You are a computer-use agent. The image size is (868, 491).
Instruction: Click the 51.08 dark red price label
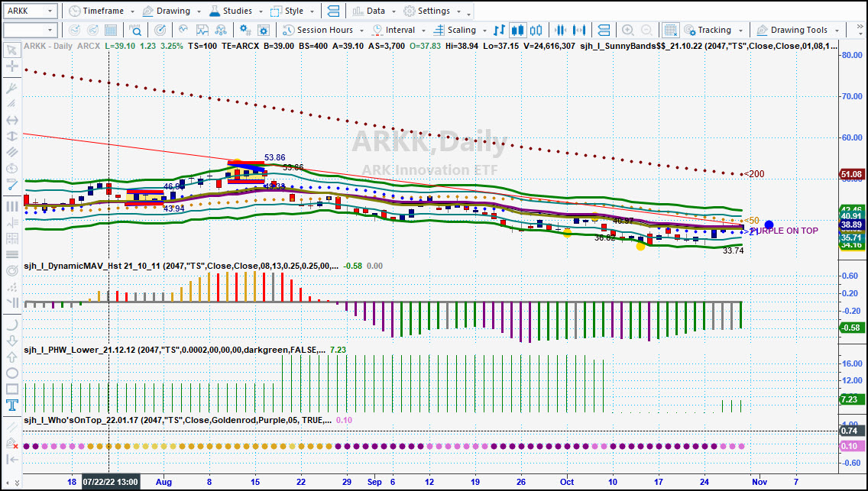[851, 175]
